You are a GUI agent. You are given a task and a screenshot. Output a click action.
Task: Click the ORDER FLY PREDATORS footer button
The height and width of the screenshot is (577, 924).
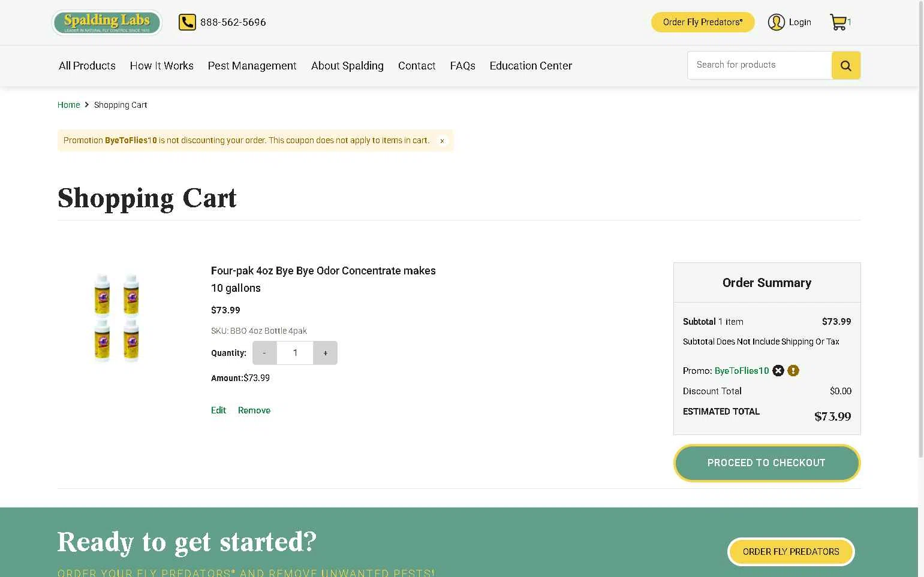click(791, 552)
